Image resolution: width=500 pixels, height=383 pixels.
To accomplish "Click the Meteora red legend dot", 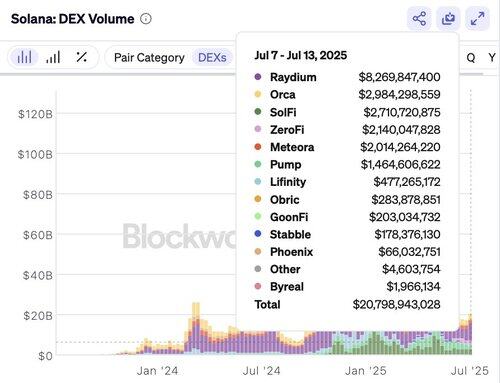I will tap(258, 147).
